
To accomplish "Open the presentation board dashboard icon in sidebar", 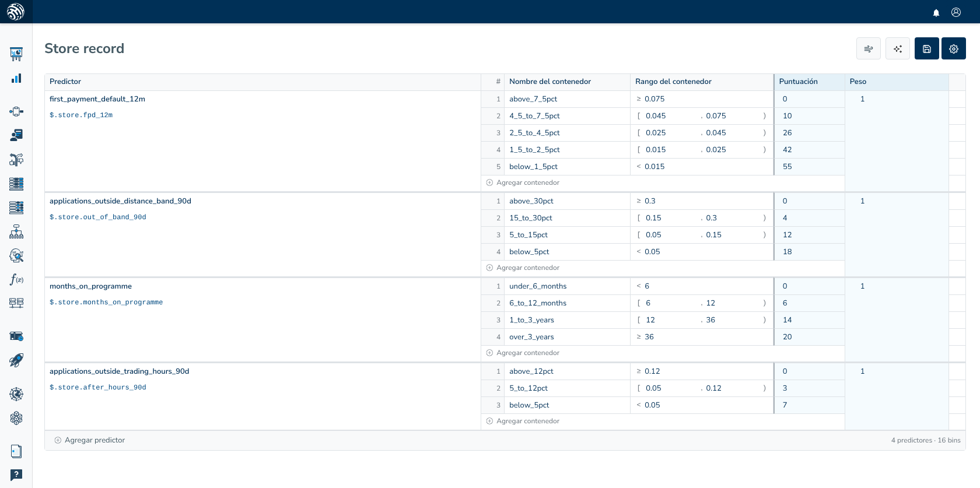I will pyautogui.click(x=16, y=54).
